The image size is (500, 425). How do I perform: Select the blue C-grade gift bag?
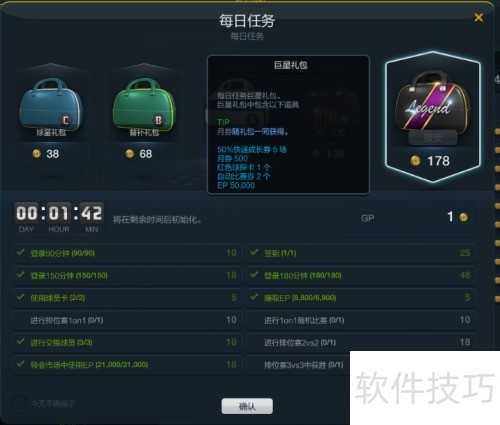coord(51,105)
